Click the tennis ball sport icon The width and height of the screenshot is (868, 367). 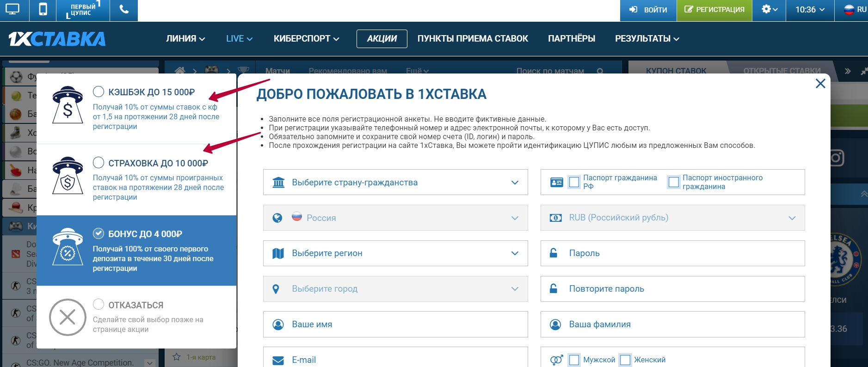coord(16,96)
